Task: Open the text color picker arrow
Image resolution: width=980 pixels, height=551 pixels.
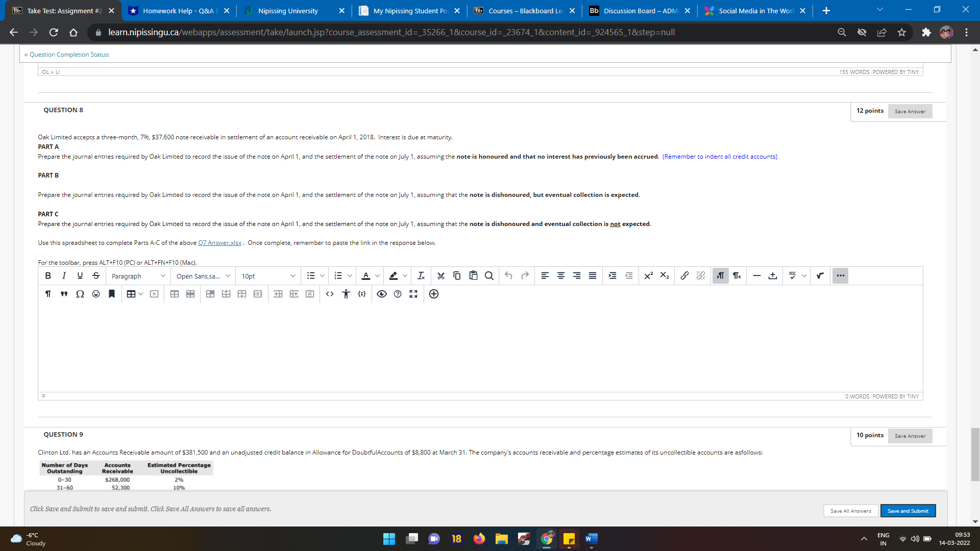Action: (377, 276)
